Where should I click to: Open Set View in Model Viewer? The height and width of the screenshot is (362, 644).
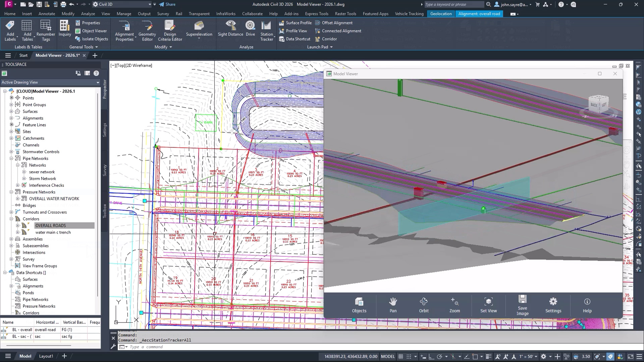488,305
